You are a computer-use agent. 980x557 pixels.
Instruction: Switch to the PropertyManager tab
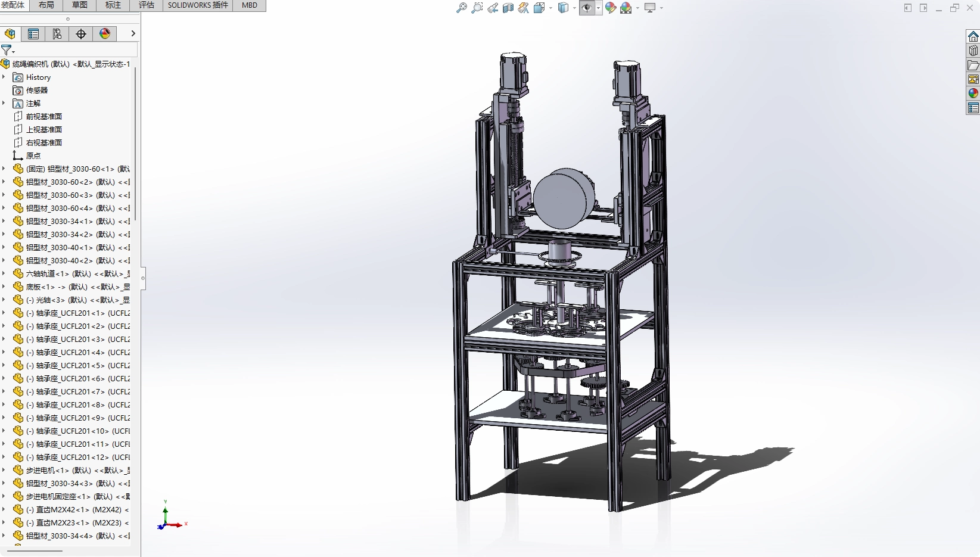tap(33, 34)
